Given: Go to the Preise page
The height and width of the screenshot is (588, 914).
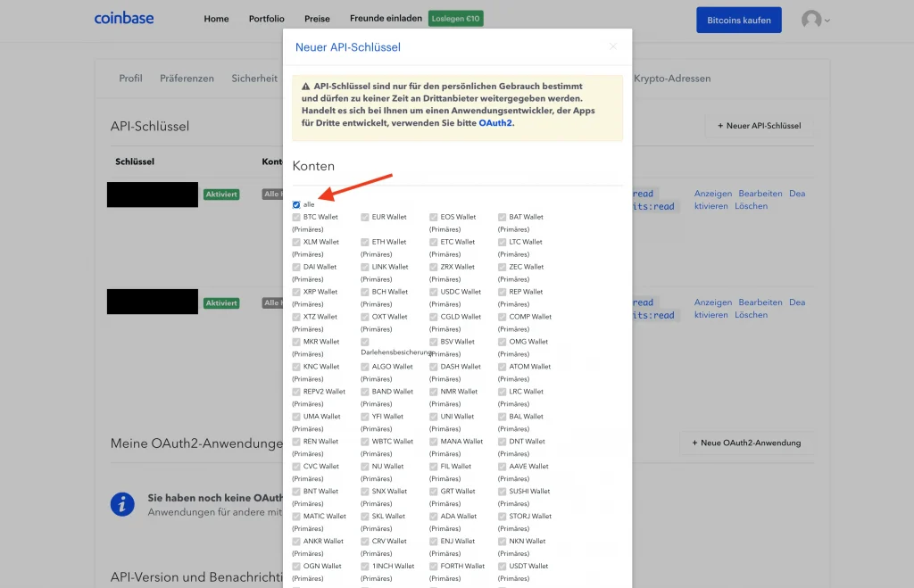Looking at the screenshot, I should tap(317, 19).
